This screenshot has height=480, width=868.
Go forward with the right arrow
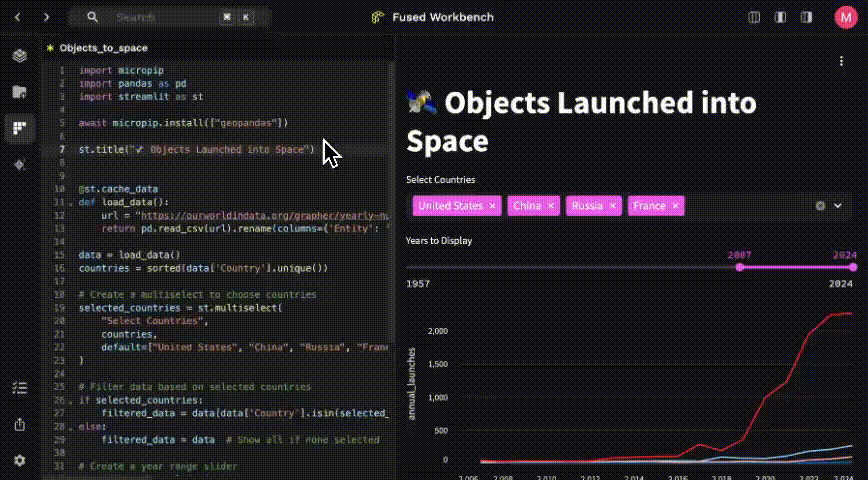(46, 17)
